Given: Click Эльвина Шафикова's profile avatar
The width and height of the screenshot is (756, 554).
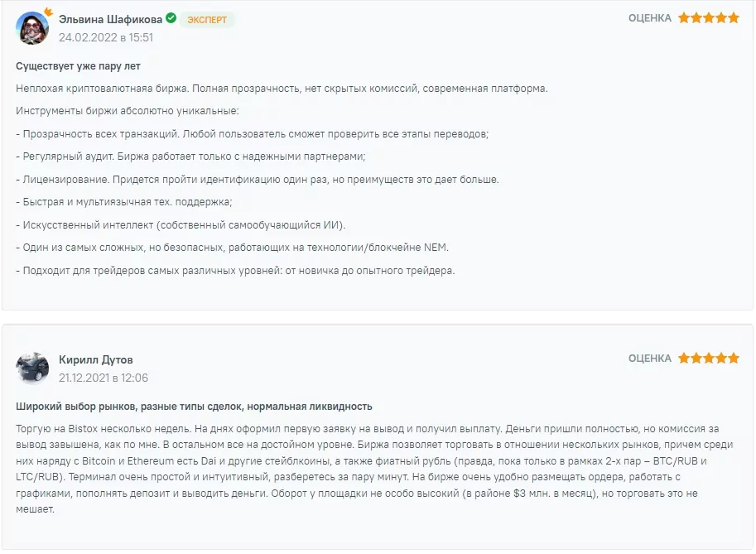Looking at the screenshot, I should pyautogui.click(x=32, y=29).
